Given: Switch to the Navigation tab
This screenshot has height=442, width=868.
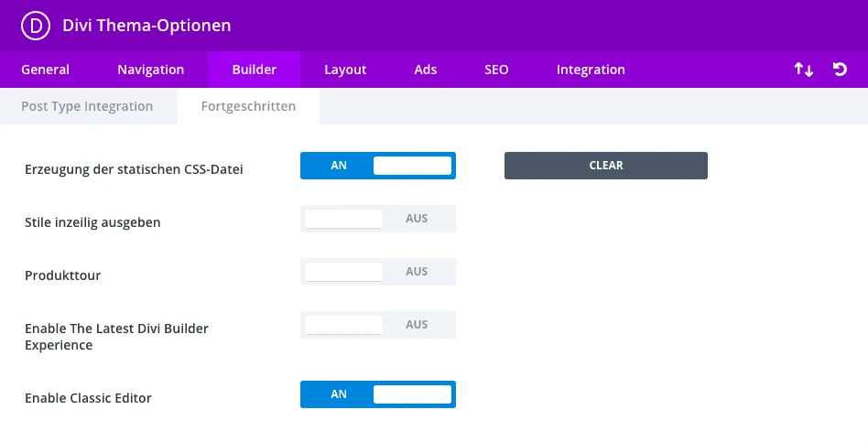Looking at the screenshot, I should point(150,70).
